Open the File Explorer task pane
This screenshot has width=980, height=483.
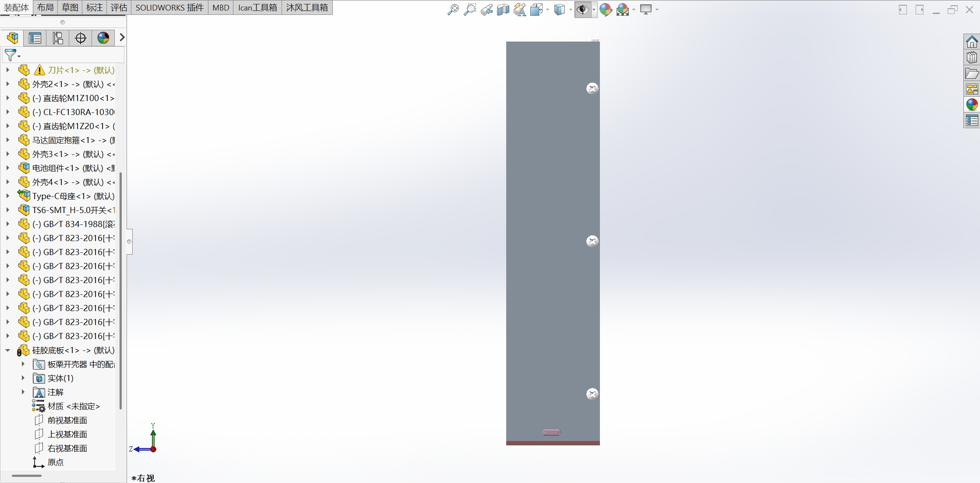972,73
